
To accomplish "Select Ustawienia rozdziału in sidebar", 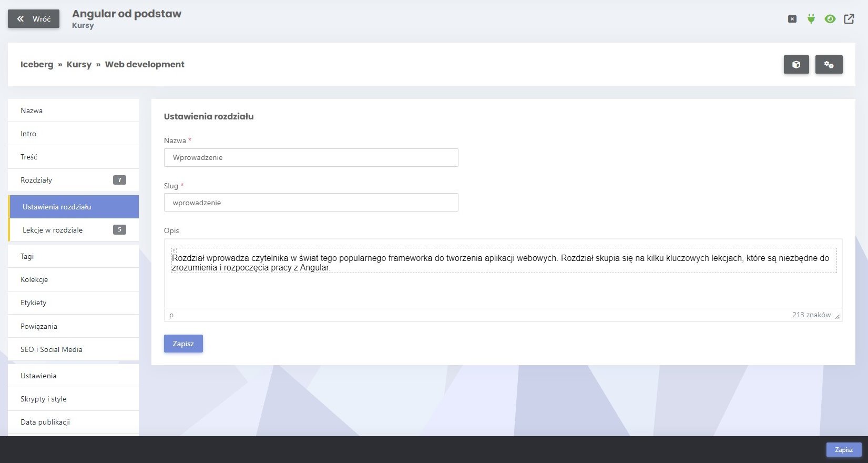I will (x=74, y=207).
